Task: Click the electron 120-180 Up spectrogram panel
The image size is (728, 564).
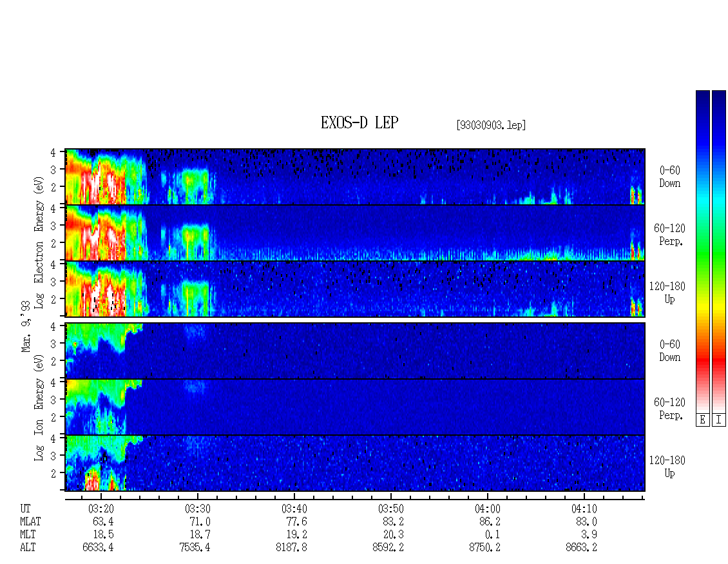Action: tap(355, 289)
